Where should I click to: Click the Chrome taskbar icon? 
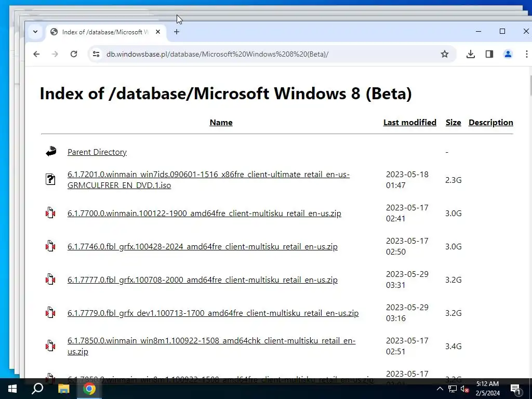(89, 389)
